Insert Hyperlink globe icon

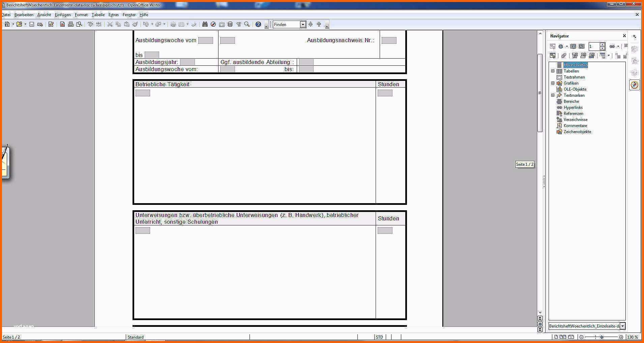click(173, 24)
